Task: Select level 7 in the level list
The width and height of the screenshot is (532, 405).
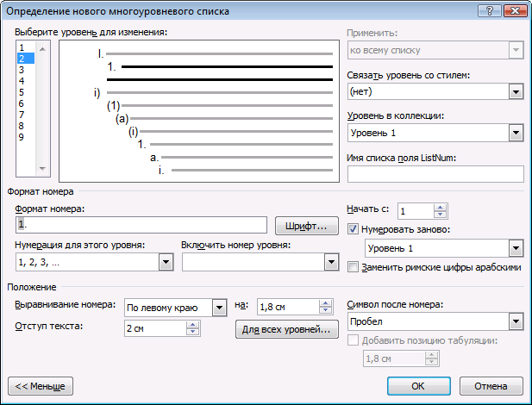Action: (26, 115)
